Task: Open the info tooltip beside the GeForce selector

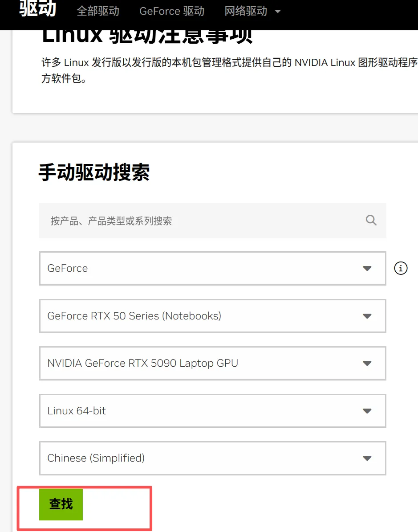Action: click(x=400, y=268)
